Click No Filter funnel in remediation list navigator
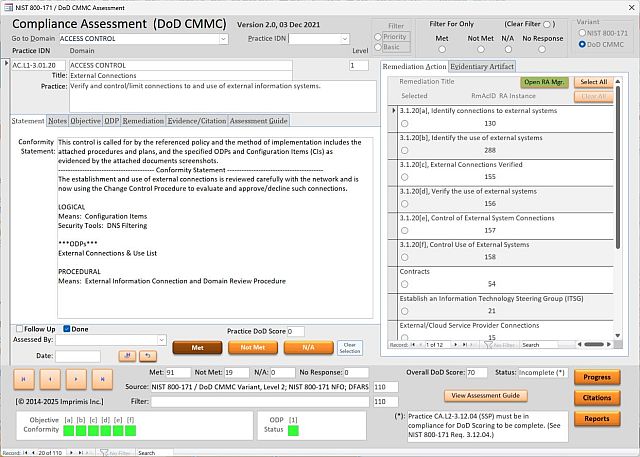Viewport: 640px width, 457px height. [500, 345]
